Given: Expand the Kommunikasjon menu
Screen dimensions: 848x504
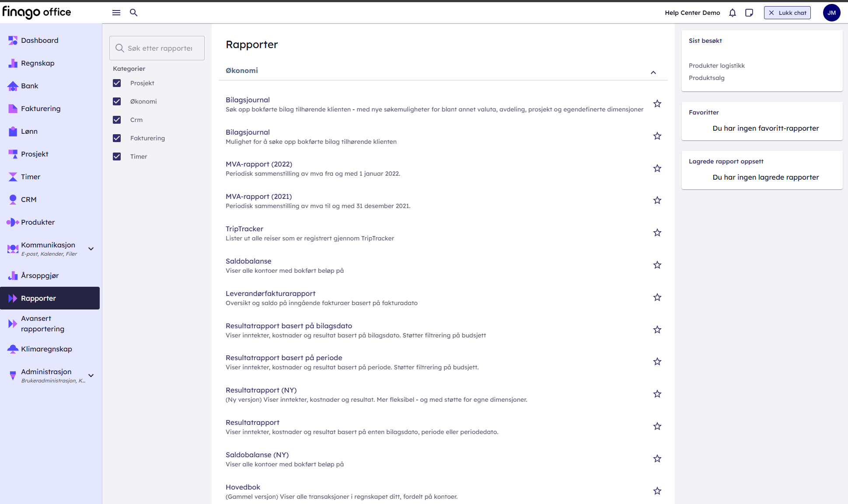Looking at the screenshot, I should 91,249.
